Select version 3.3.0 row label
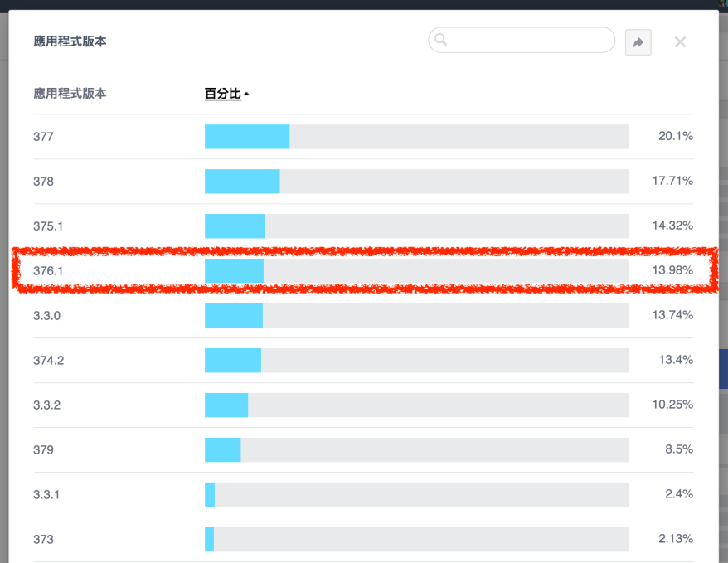Viewport: 728px width, 563px height. [46, 315]
